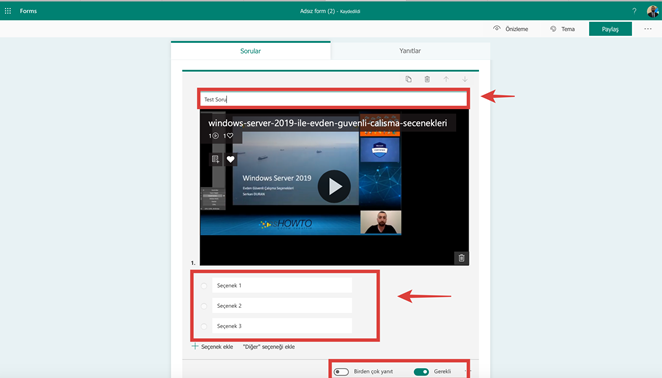Play the Windows Server 2019 video
662x378 pixels.
pos(334,186)
